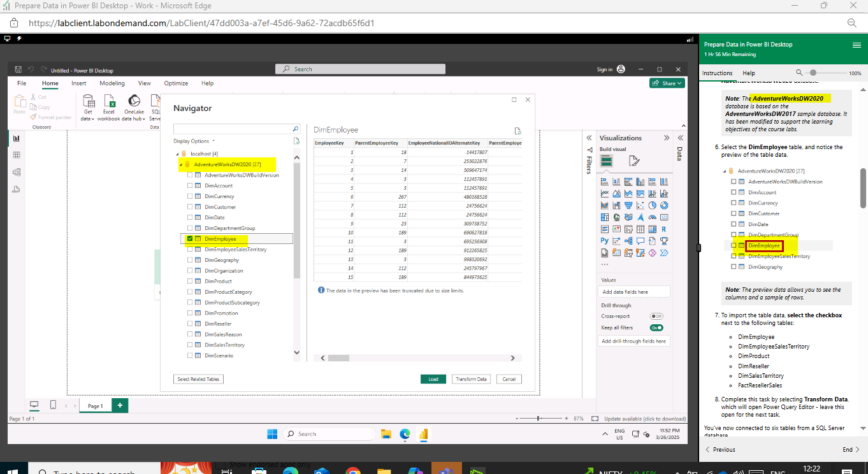Toggle Keep all filters switch
The height and width of the screenshot is (474, 868).
click(x=656, y=327)
